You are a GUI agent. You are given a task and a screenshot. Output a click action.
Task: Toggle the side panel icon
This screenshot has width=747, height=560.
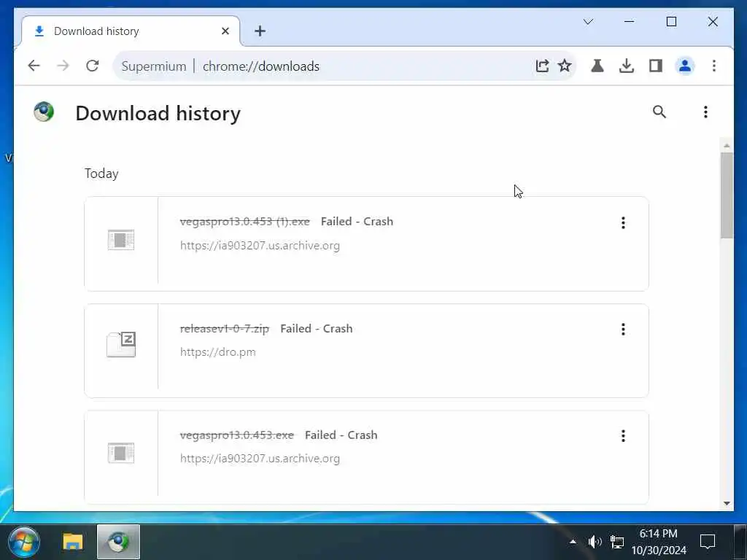coord(656,66)
